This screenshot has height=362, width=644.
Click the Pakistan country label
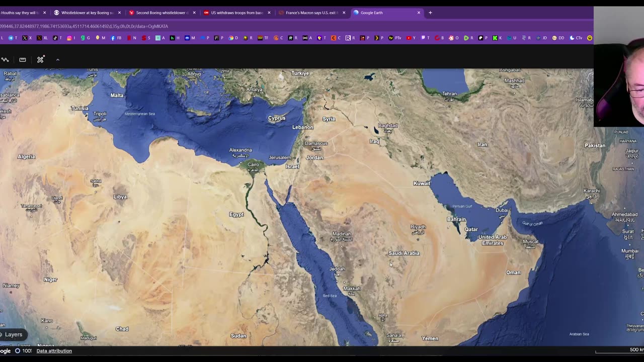tap(595, 146)
